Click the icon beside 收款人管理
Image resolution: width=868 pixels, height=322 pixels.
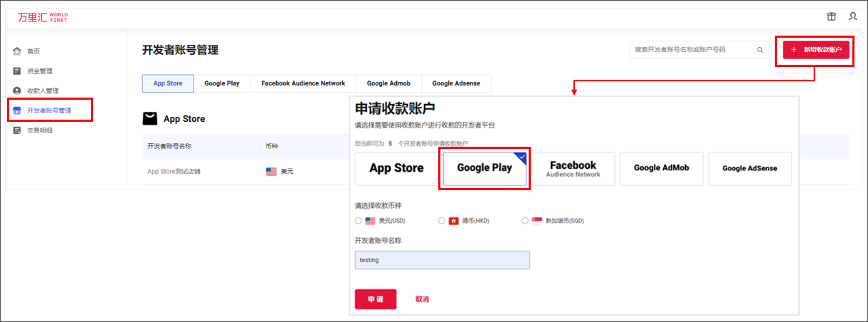point(17,90)
